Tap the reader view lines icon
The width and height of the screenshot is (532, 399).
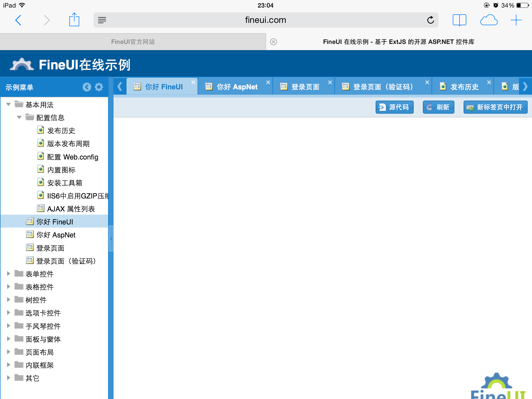pyautogui.click(x=102, y=20)
